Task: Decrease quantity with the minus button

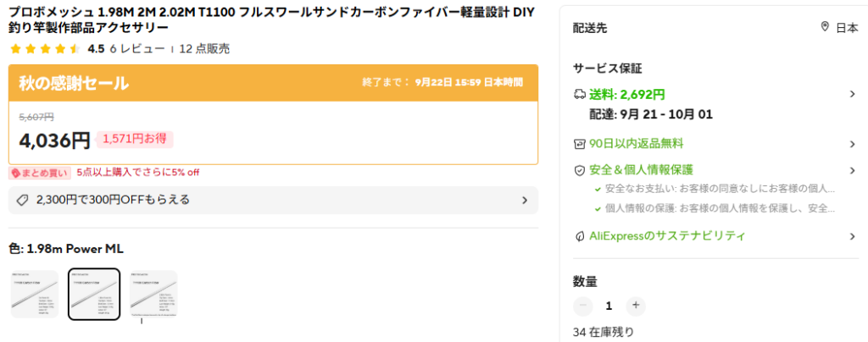Action: point(582,306)
